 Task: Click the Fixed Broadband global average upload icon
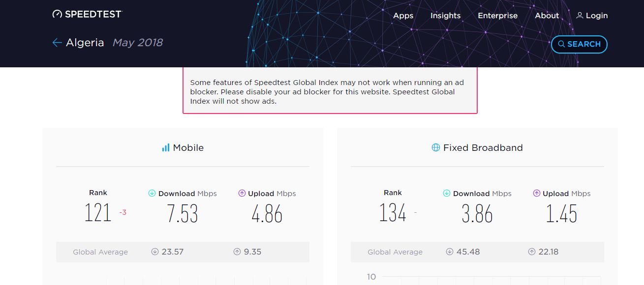pos(532,252)
